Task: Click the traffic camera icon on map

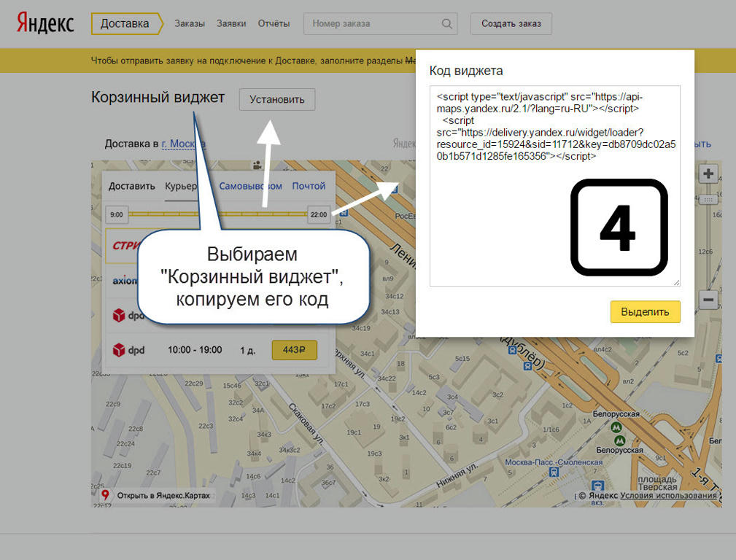Action: point(257,166)
